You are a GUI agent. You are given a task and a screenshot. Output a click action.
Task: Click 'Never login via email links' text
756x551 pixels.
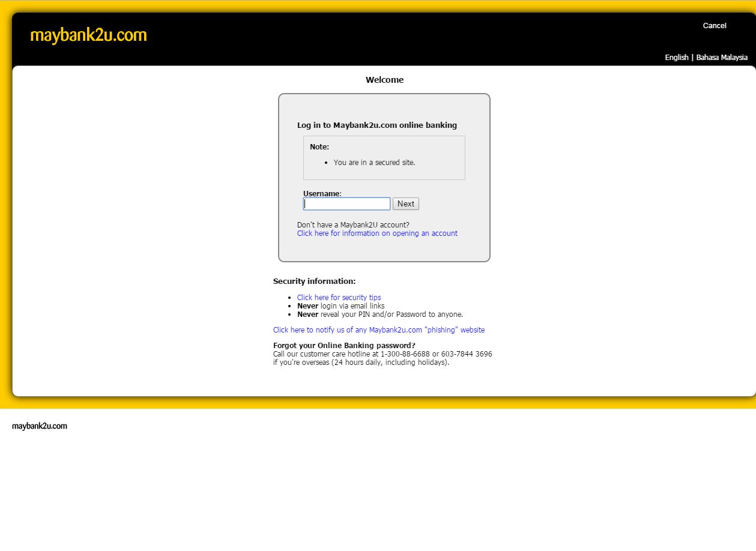(x=340, y=306)
